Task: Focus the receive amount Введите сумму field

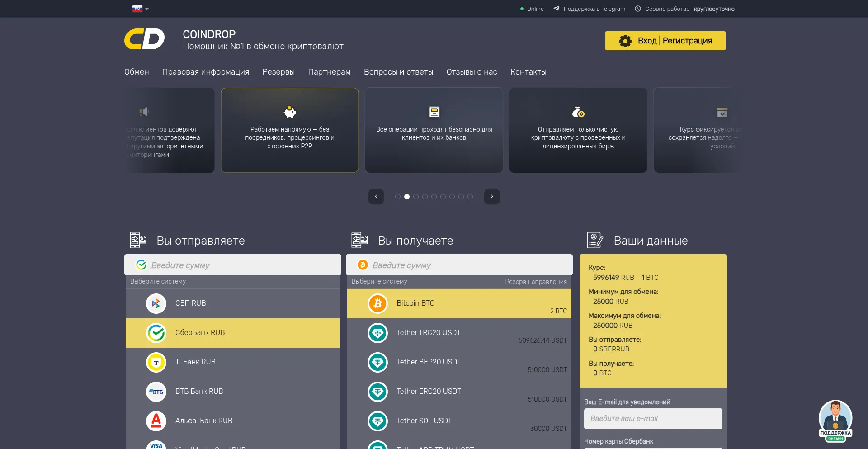Action: click(x=459, y=265)
